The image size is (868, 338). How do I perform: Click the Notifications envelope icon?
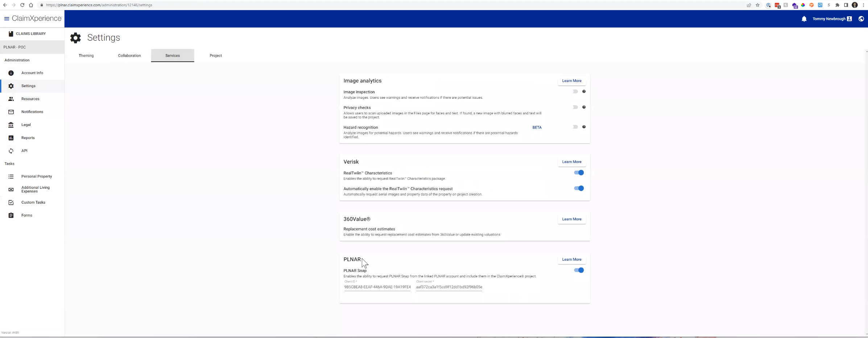pyautogui.click(x=11, y=112)
